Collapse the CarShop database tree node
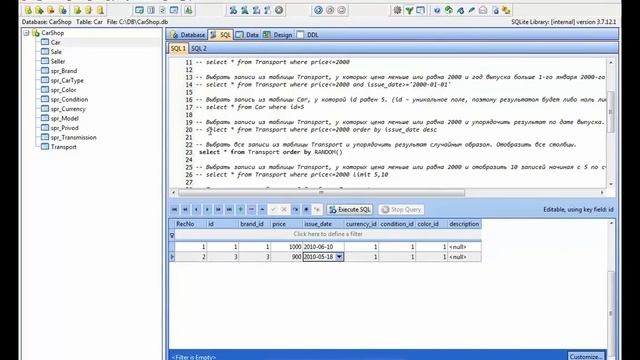 pos(27,33)
